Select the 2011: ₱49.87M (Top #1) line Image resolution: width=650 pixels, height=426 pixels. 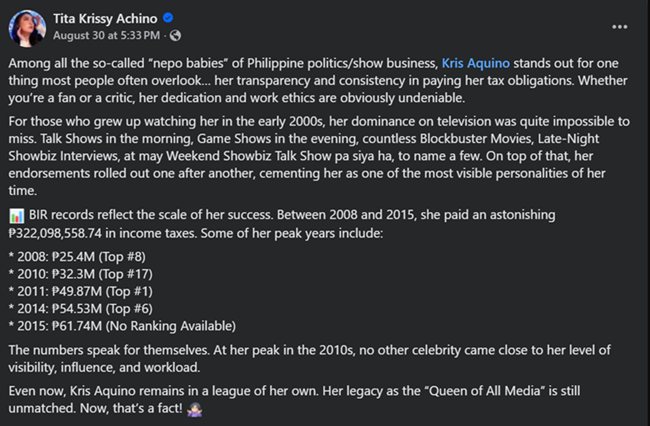click(x=80, y=292)
